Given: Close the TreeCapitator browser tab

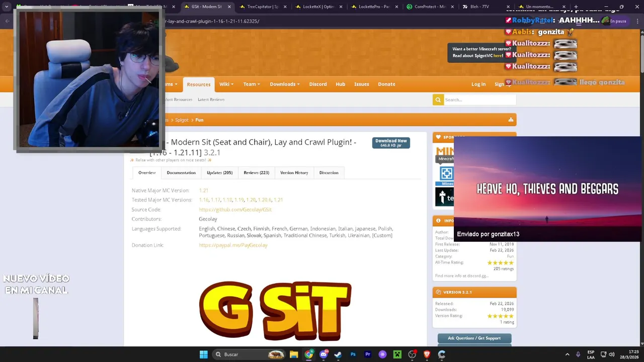Looking at the screenshot, I should point(285,7).
